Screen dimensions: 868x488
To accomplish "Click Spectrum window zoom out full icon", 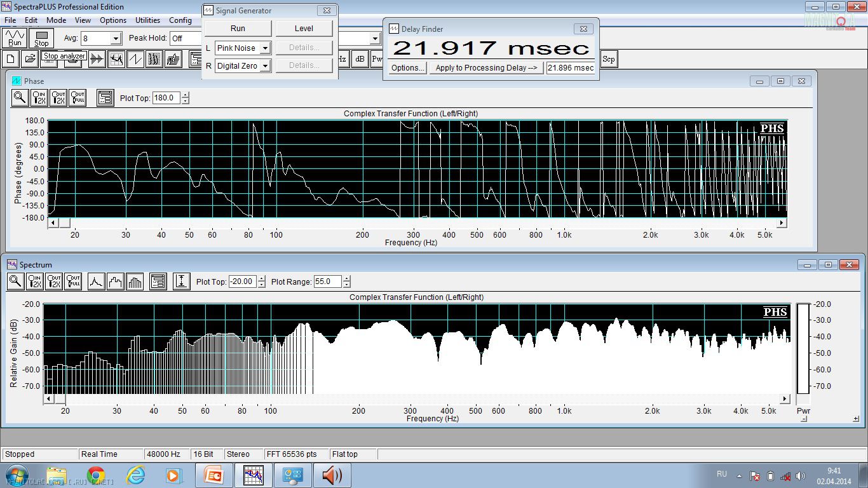I will (x=73, y=281).
